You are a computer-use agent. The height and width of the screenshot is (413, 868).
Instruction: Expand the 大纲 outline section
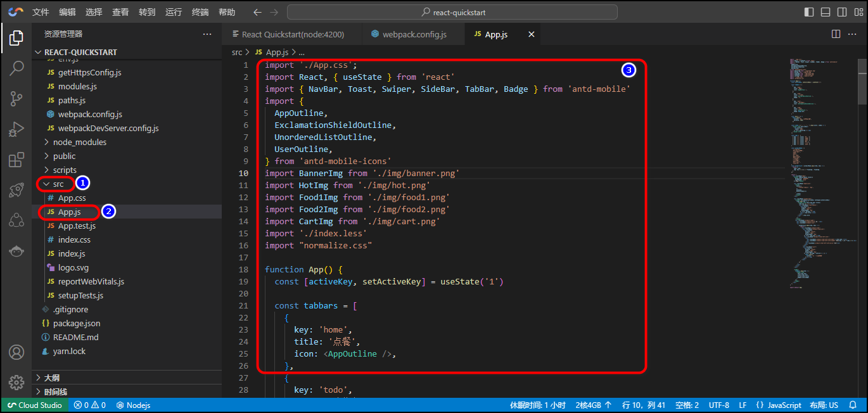click(x=51, y=378)
